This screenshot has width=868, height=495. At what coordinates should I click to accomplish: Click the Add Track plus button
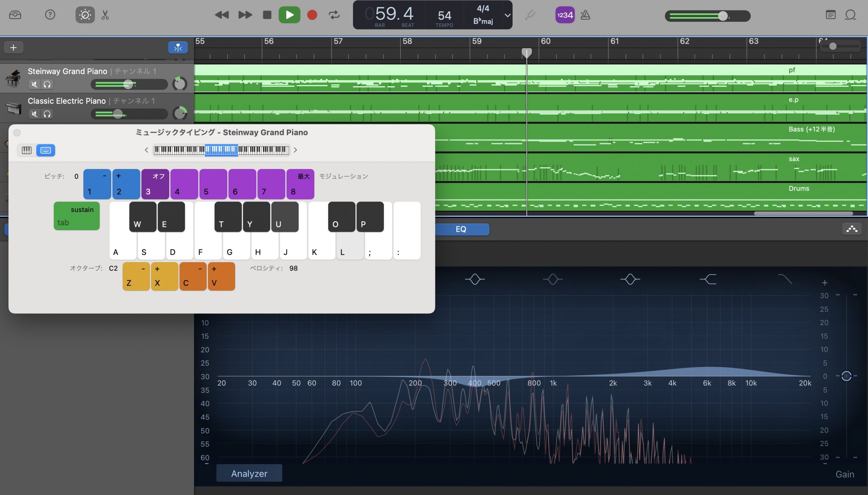coord(13,47)
